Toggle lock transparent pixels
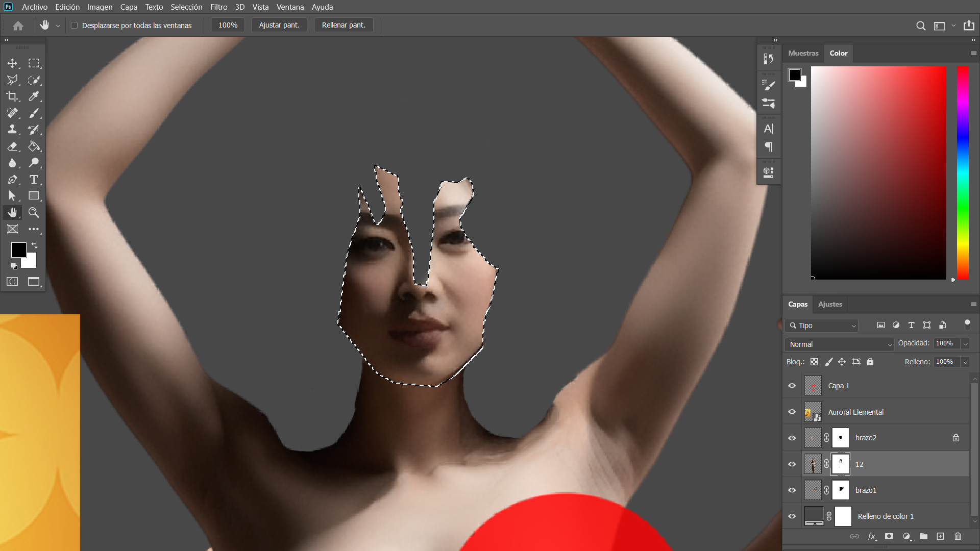The height and width of the screenshot is (551, 980). (x=814, y=362)
